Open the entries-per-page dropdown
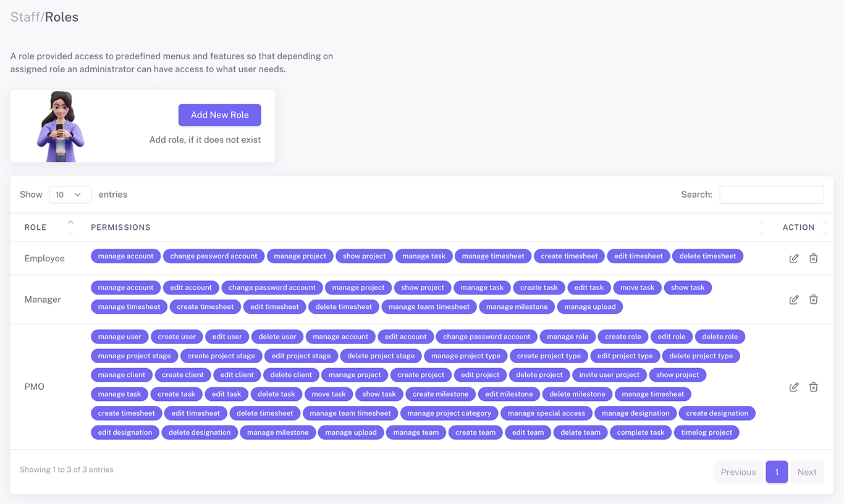This screenshot has height=504, width=844. pyautogui.click(x=70, y=195)
